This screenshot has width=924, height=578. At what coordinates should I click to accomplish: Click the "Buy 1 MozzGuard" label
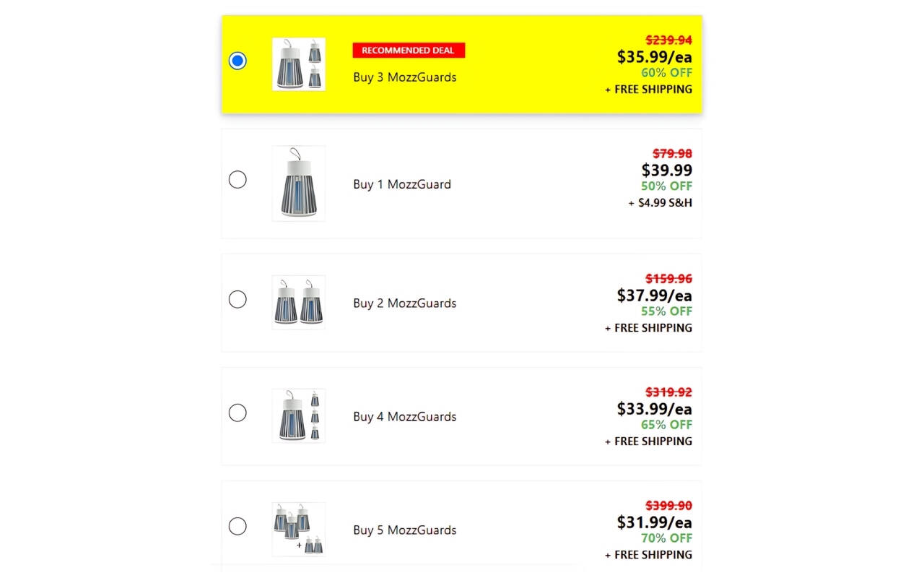[402, 184]
